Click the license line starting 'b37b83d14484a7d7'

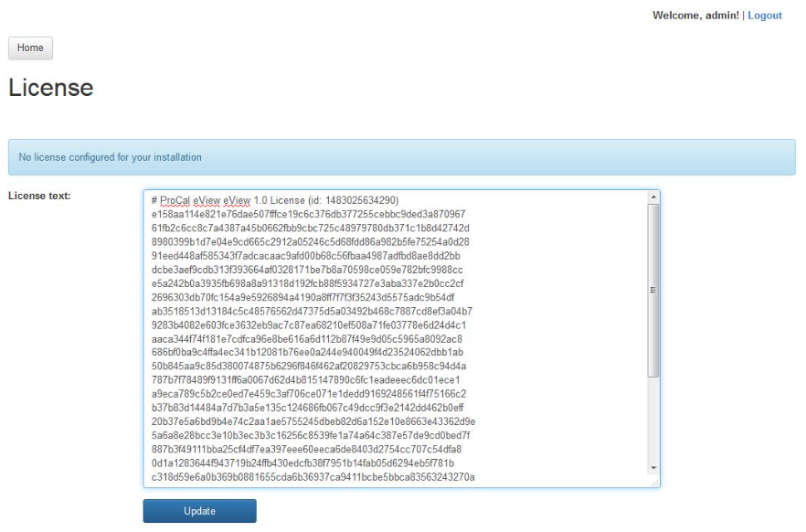307,408
